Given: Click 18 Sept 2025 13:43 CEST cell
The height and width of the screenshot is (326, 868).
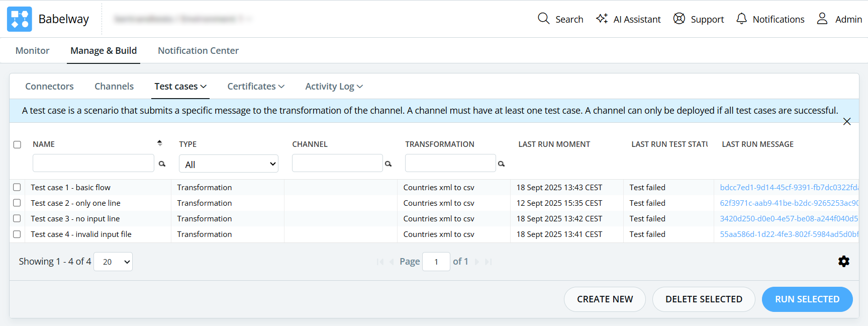Looking at the screenshot, I should tap(559, 187).
